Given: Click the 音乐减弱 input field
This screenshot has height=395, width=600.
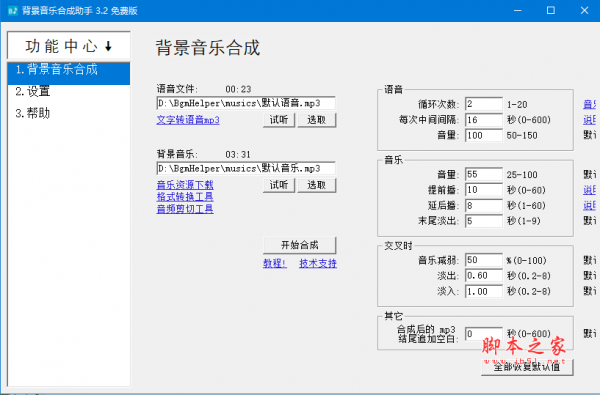Looking at the screenshot, I should [x=484, y=260].
